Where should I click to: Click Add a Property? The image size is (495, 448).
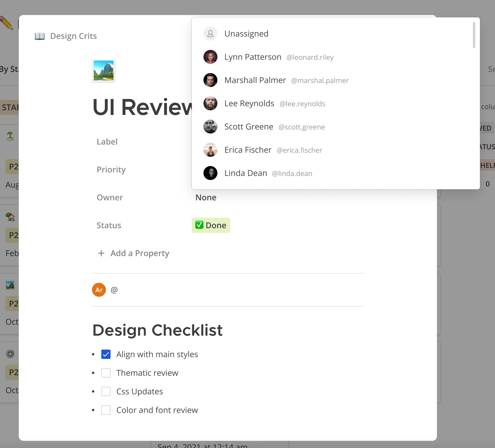[140, 253]
